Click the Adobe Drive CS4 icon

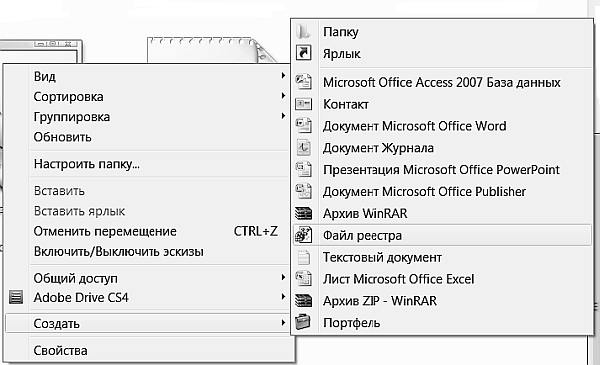[16, 297]
